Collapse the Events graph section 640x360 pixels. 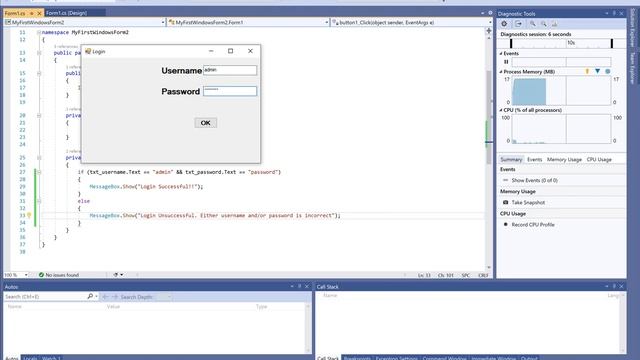click(x=501, y=53)
